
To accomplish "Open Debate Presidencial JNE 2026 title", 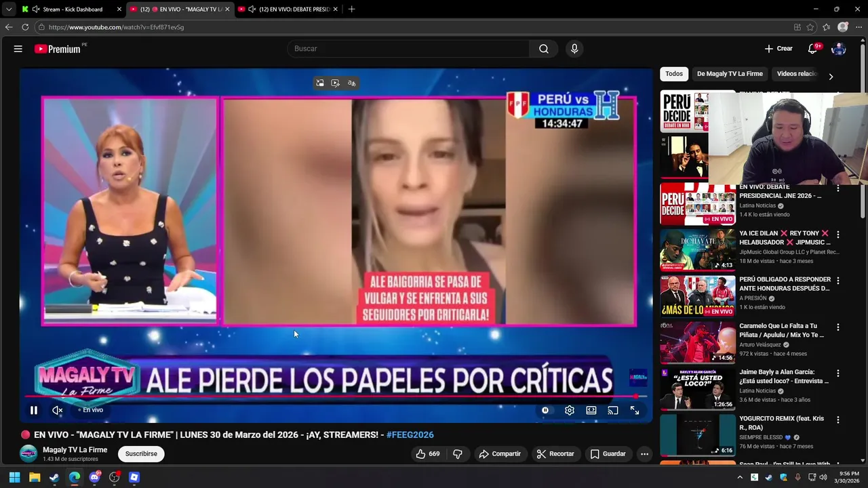I will [x=780, y=191].
